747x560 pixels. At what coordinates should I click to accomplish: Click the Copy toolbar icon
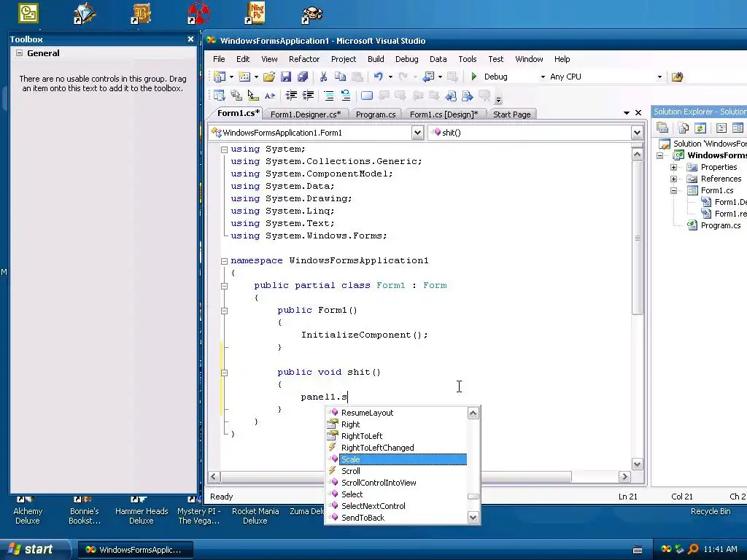(340, 77)
